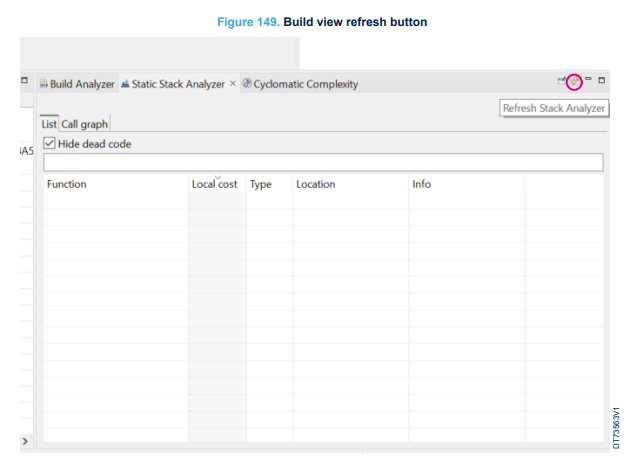This screenshot has height=467, width=642.
Task: Open the Call graph sub-tab
Action: click(x=85, y=124)
